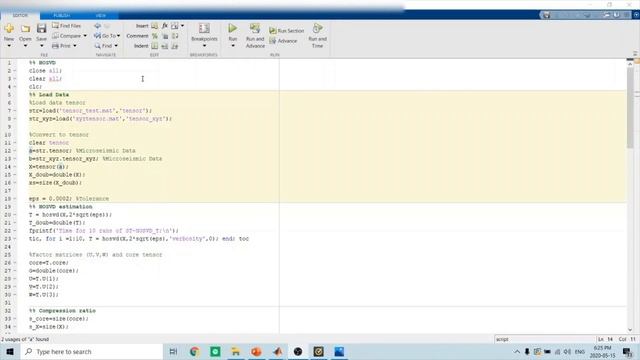Toggle breakpoint dash at line 14
This screenshot has width=640, height=360.
point(16,167)
